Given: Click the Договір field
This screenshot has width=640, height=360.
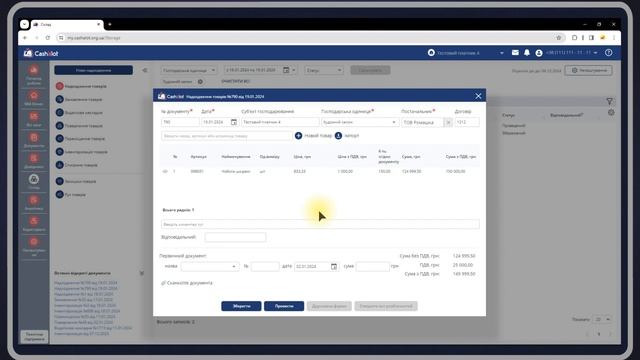Looking at the screenshot, I should click(467, 122).
